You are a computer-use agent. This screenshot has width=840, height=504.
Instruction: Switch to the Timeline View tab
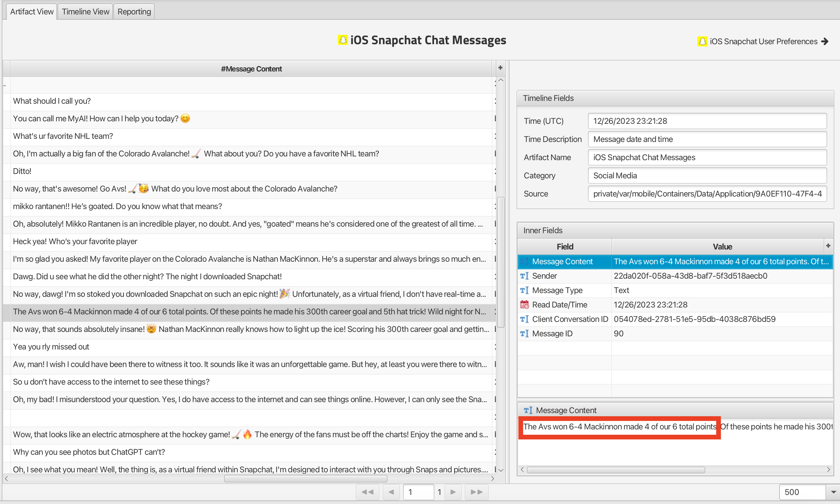[x=85, y=12]
